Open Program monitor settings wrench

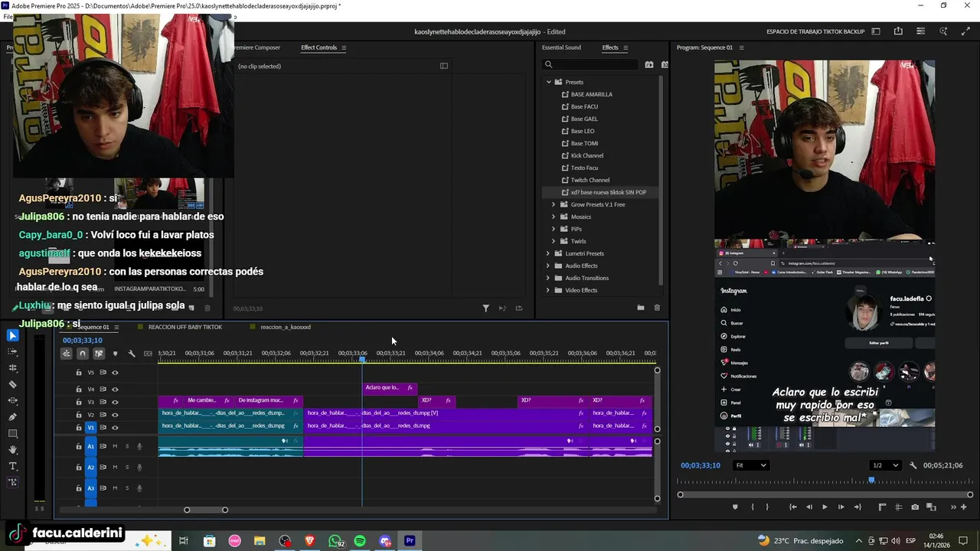click(913, 465)
